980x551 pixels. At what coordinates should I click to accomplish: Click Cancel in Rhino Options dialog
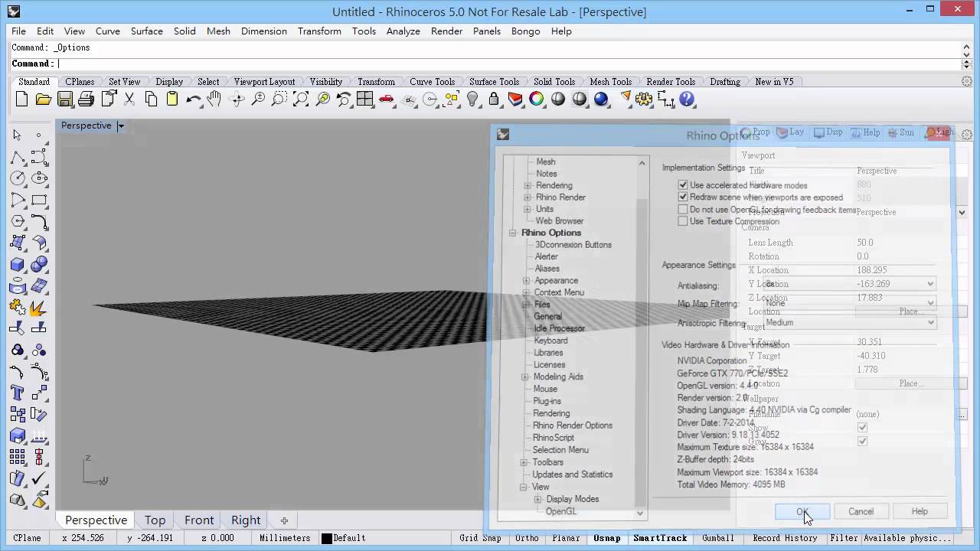861,511
